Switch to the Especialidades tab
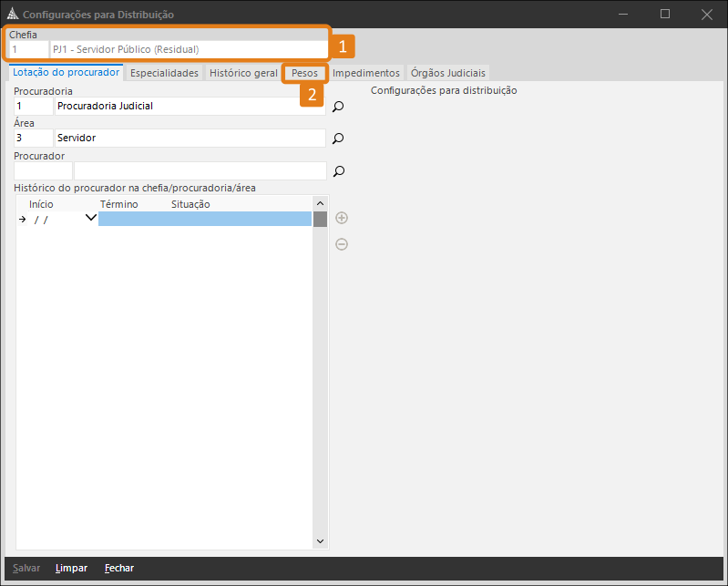Viewport: 728px width, 586px height. click(x=164, y=73)
